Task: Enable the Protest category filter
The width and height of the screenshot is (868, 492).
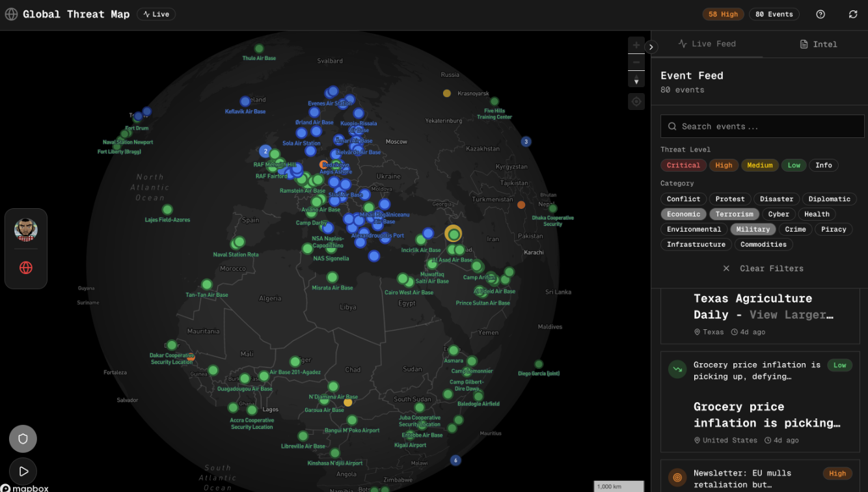Action: pos(730,199)
